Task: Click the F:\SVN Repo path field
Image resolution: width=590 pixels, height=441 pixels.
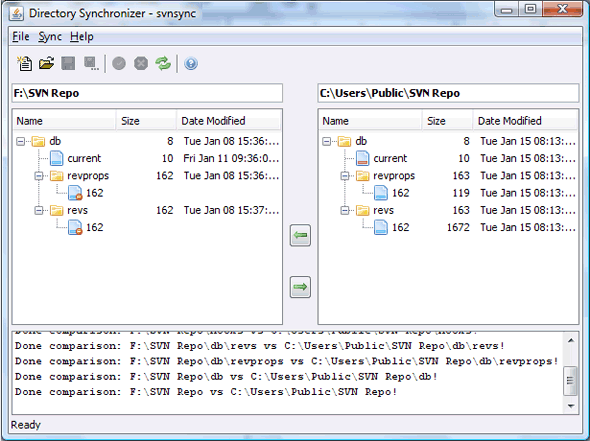Action: [x=147, y=93]
